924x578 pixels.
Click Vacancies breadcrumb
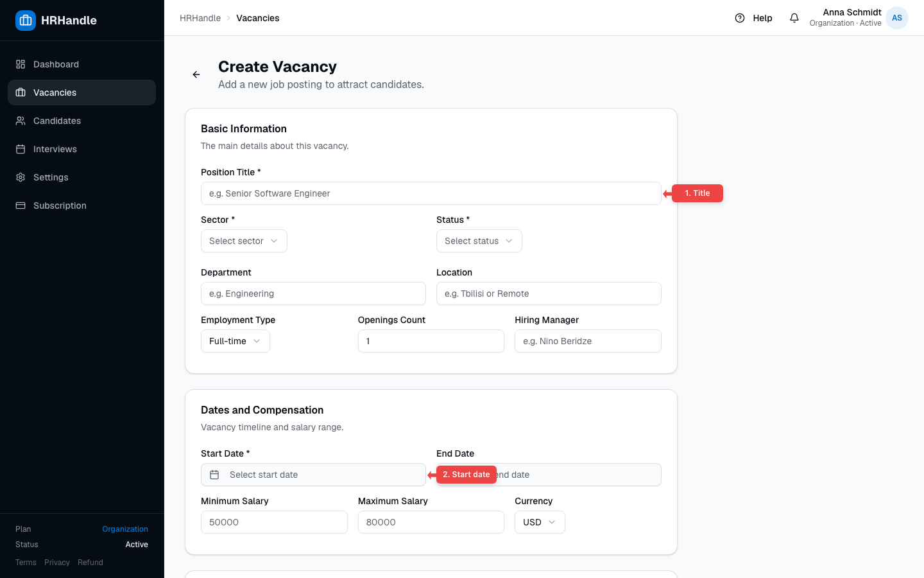258,18
